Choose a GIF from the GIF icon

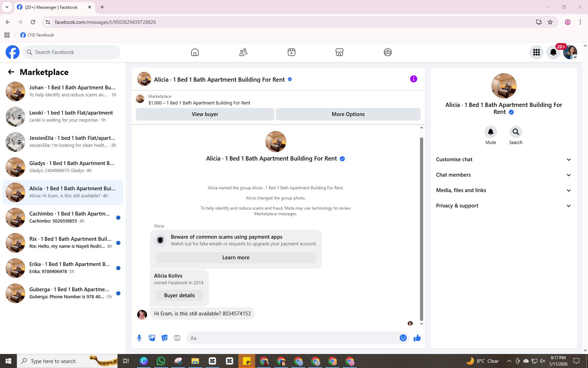177,338
